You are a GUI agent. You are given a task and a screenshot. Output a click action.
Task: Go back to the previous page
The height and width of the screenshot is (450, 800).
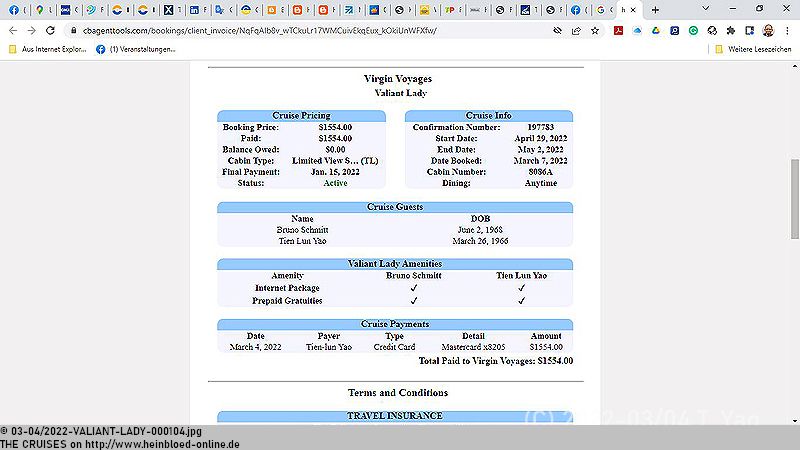coord(13,31)
